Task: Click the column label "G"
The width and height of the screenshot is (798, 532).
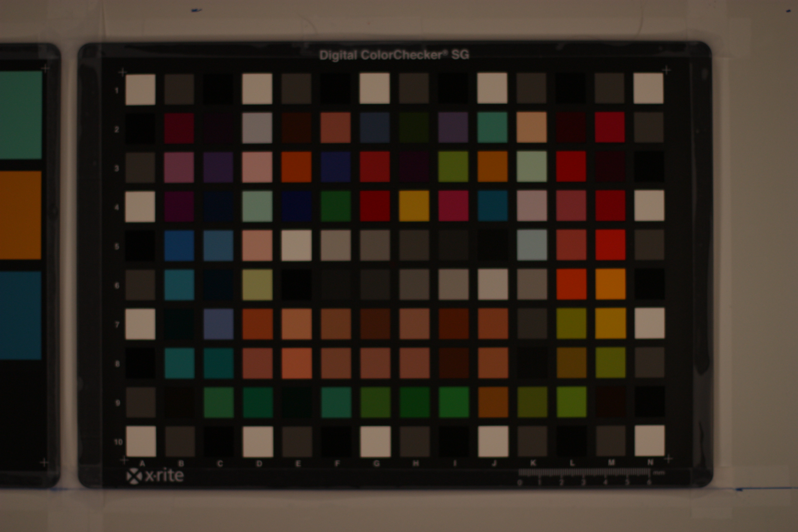Action: point(376,463)
